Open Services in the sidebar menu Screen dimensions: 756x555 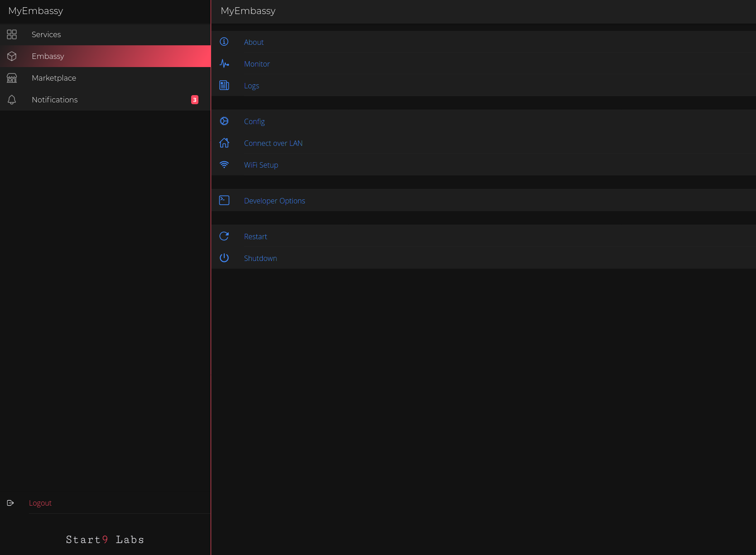[46, 34]
